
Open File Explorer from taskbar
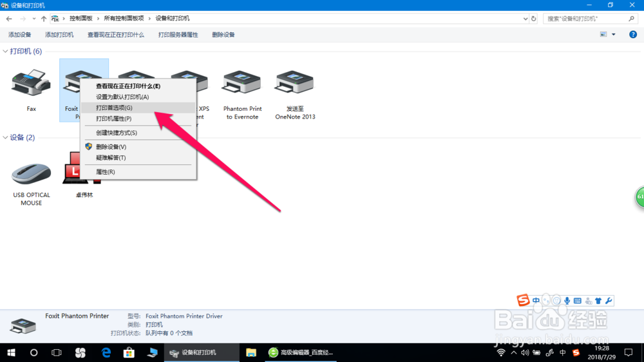point(251,352)
